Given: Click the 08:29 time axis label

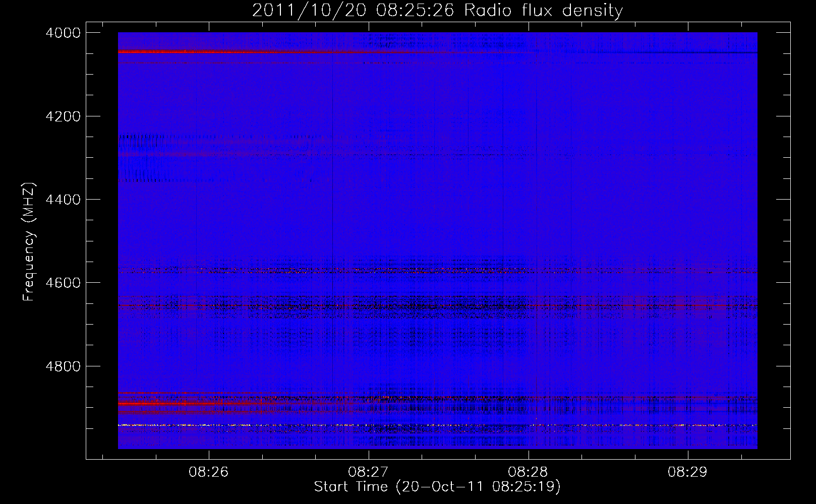Looking at the screenshot, I should point(687,472).
